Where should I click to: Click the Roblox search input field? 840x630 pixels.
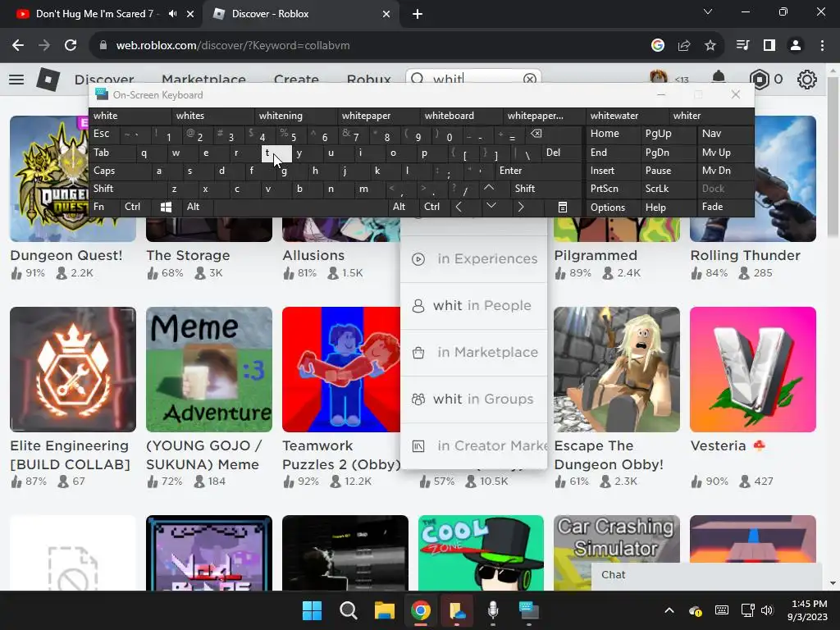[x=473, y=80]
